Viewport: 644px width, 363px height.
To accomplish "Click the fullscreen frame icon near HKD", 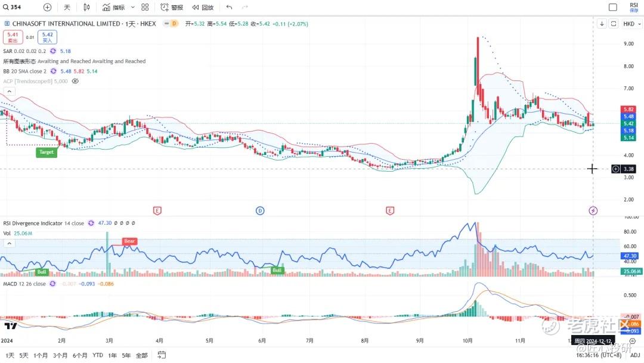I will point(613,24).
